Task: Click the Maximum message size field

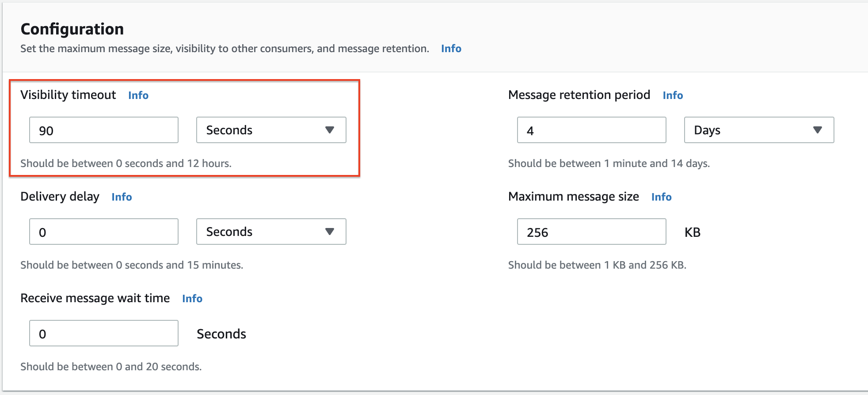Action: point(592,232)
